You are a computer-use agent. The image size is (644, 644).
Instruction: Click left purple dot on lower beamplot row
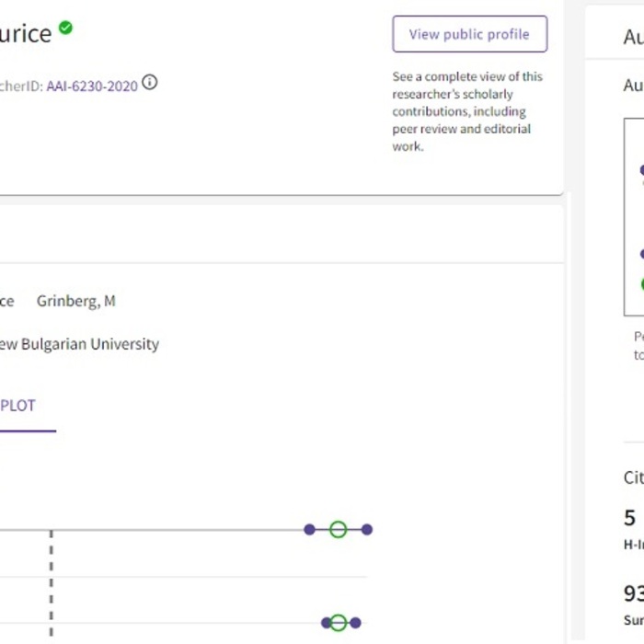[x=326, y=623]
